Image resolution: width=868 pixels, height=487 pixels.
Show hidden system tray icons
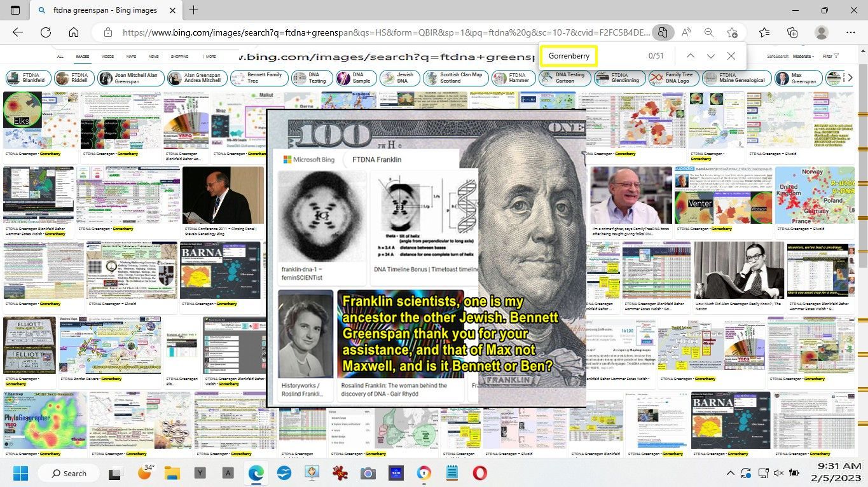[730, 473]
